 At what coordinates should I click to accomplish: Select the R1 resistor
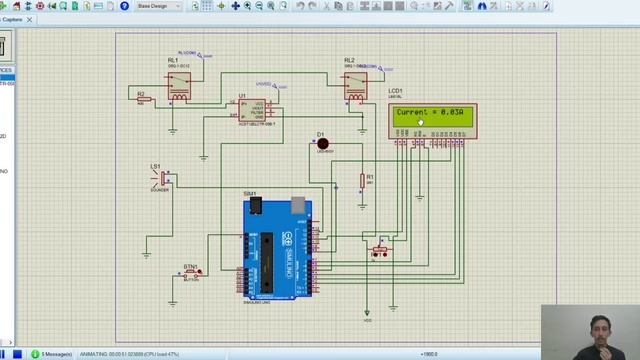pyautogui.click(x=362, y=180)
